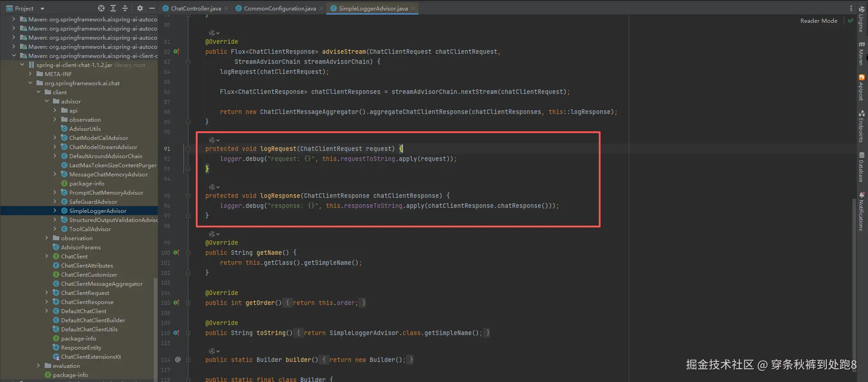This screenshot has width=868, height=382.
Task: Collapse the advisor package node
Action: pyautogui.click(x=47, y=101)
